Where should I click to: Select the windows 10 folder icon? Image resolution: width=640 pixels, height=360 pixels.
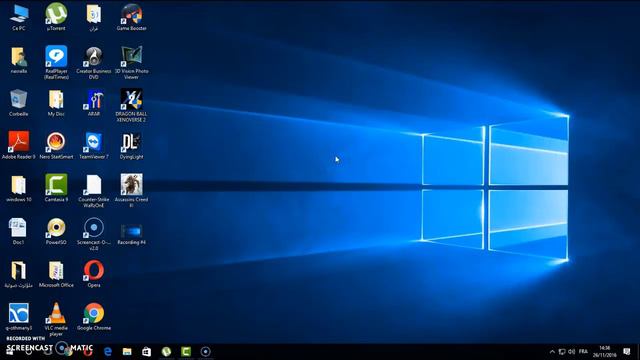click(19, 189)
